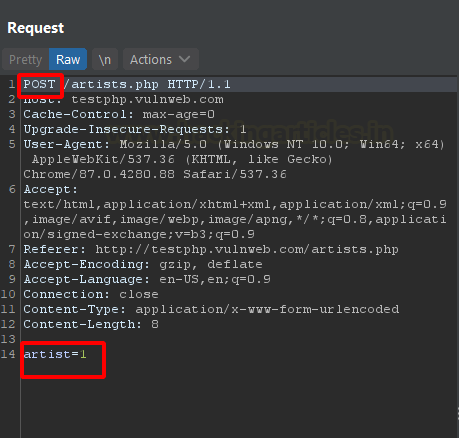Click the Content-Type header value
Image resolution: width=459 pixels, height=438 pixels.
coord(267,309)
